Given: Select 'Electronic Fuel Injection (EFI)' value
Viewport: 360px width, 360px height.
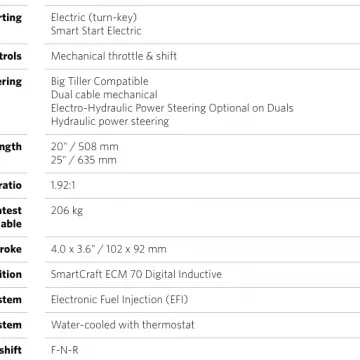Looking at the screenshot, I should 119,300.
